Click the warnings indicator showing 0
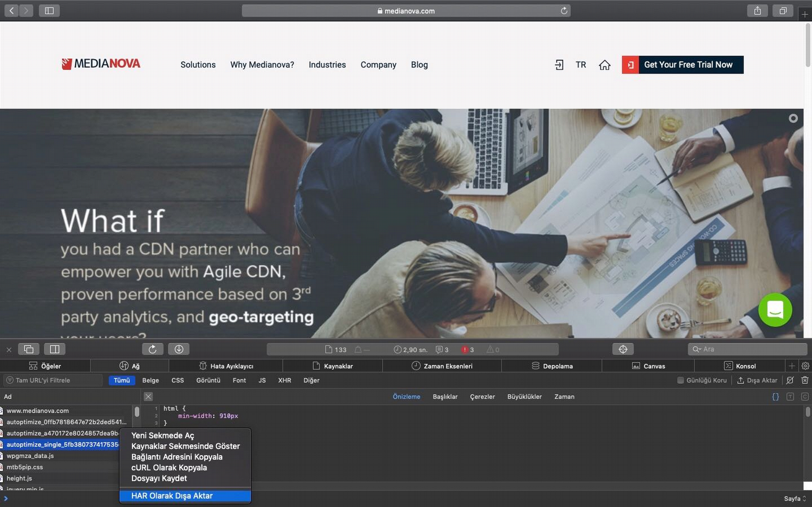812x507 pixels. pos(493,350)
